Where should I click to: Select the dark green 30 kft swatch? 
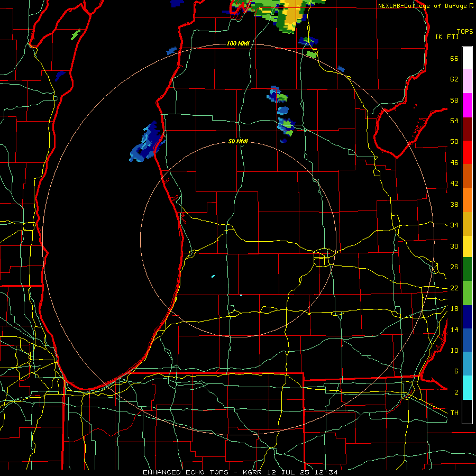pos(467,269)
